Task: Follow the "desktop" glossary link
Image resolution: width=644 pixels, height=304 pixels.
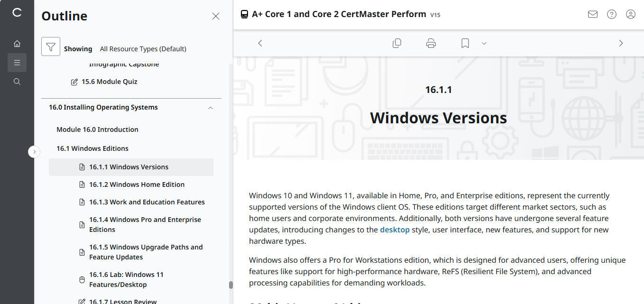Action: click(395, 230)
